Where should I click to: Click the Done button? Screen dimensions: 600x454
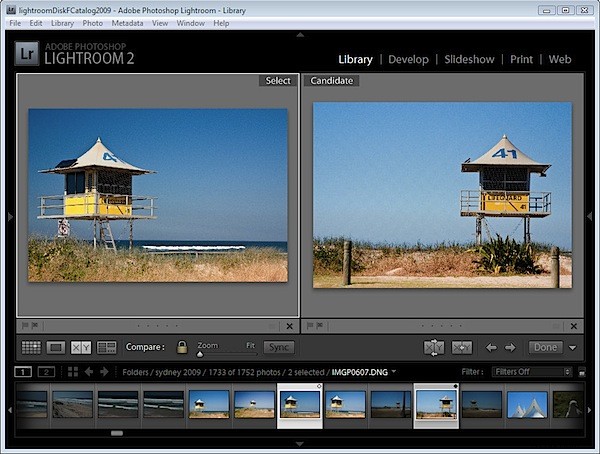(546, 347)
